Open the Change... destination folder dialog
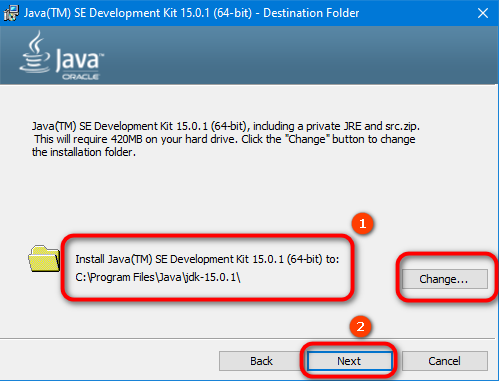Screen dimensions: 499x381 [444, 279]
